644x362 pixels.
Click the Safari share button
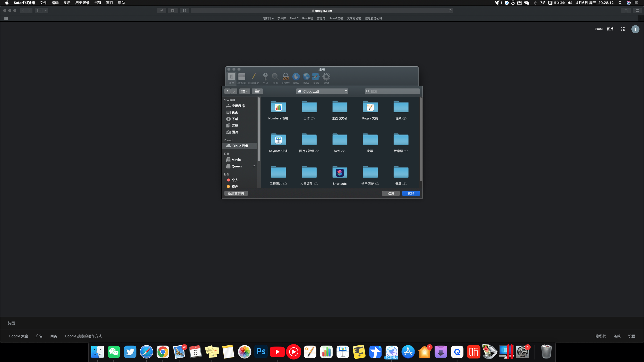tap(626, 11)
